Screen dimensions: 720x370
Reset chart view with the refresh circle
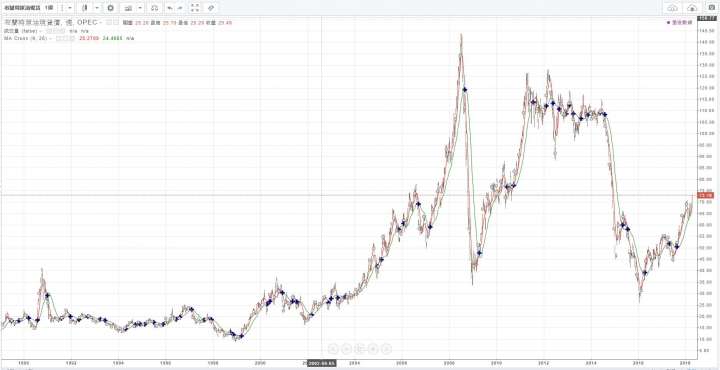(x=360, y=349)
